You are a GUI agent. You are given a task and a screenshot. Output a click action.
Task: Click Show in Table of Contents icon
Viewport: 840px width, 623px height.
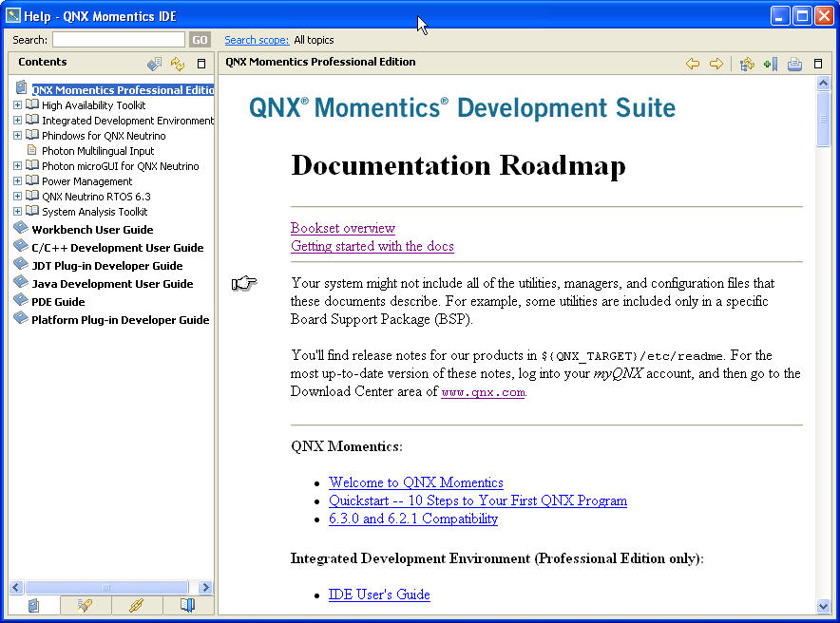[x=747, y=64]
